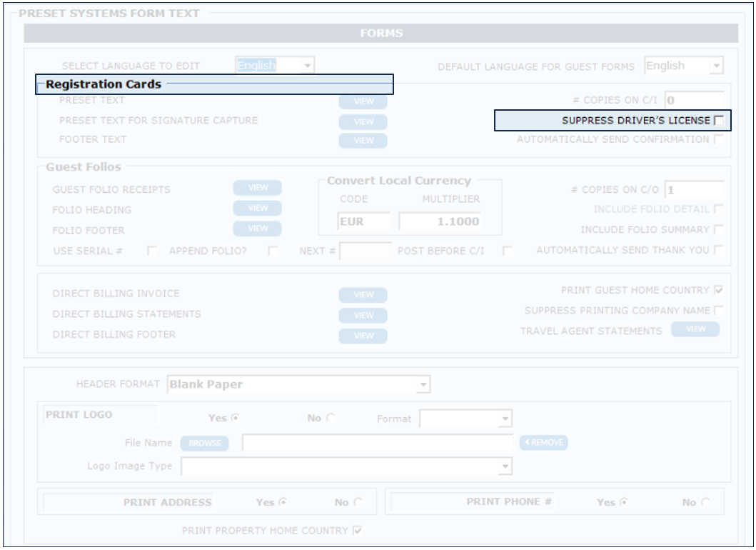Toggle Automatically Send Confirmation checkbox
This screenshot has width=756, height=550.
tap(718, 140)
